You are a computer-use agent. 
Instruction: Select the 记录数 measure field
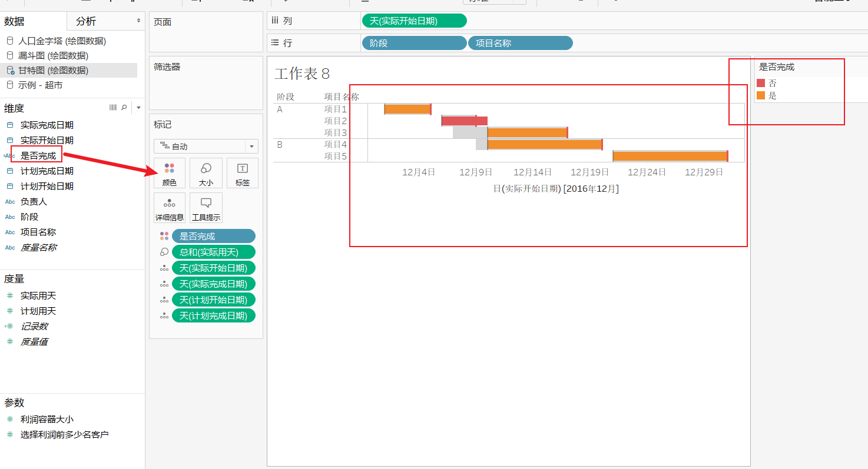(x=34, y=326)
